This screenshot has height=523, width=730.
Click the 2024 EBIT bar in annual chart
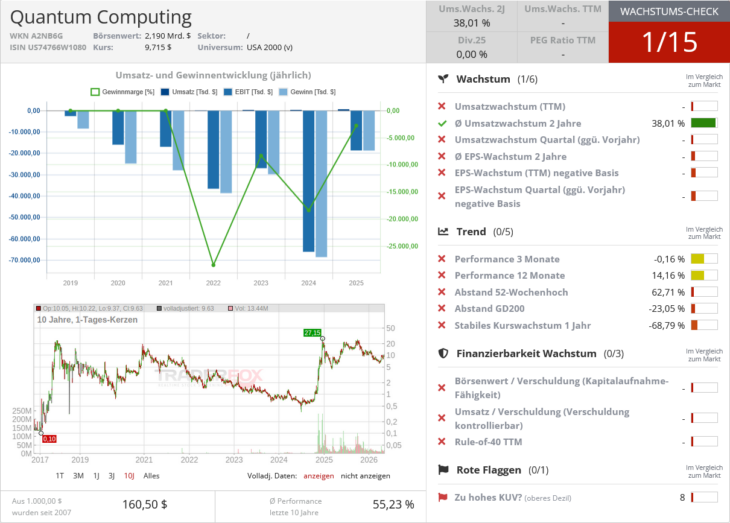pyautogui.click(x=309, y=181)
